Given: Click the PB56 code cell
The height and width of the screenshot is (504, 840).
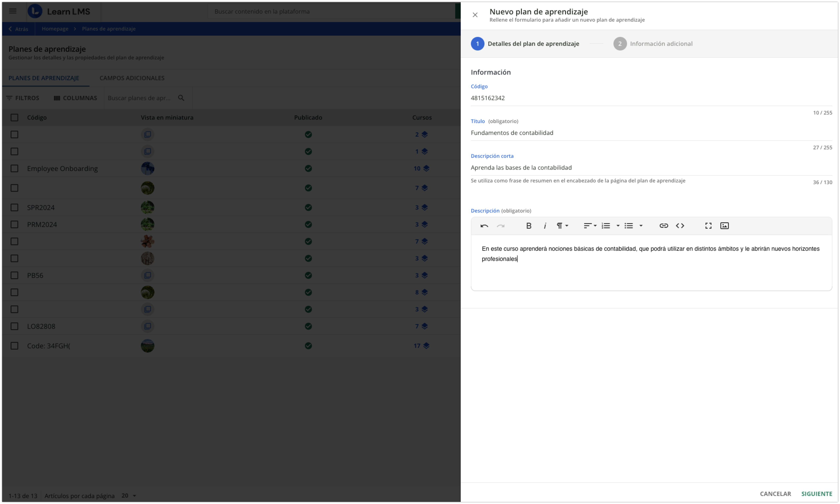Looking at the screenshot, I should (x=35, y=275).
